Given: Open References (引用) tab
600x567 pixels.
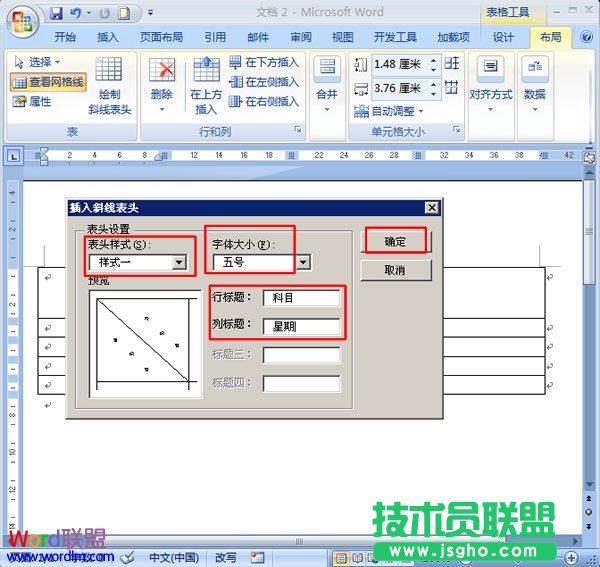Looking at the screenshot, I should click(215, 37).
